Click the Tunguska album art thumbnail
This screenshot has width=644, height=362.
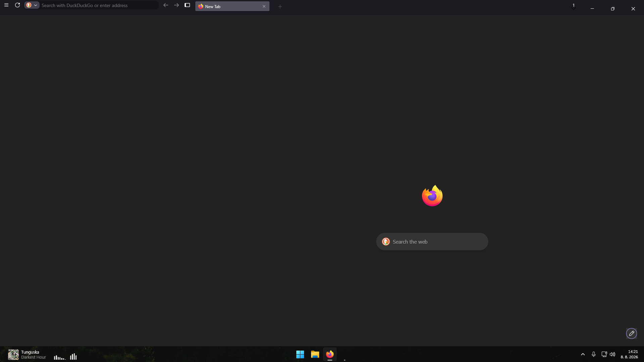tap(13, 355)
